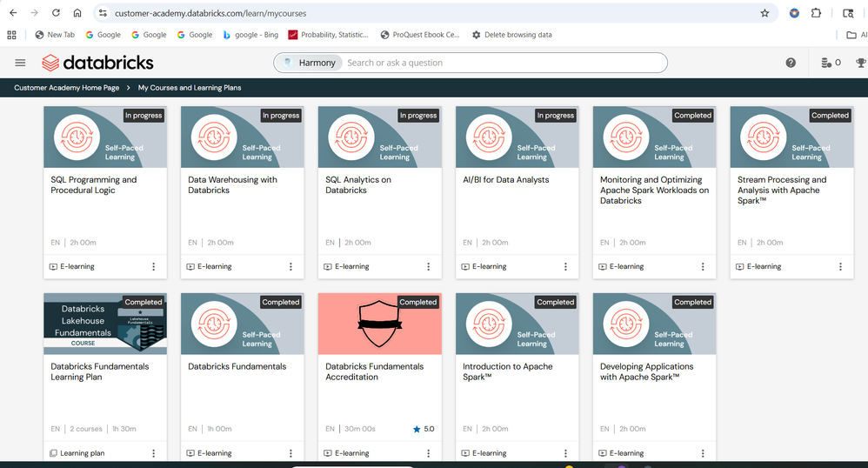This screenshot has height=468, width=868.
Task: Expand three-dot menu for Databricks Fundamentals Accreditation
Action: pos(429,453)
